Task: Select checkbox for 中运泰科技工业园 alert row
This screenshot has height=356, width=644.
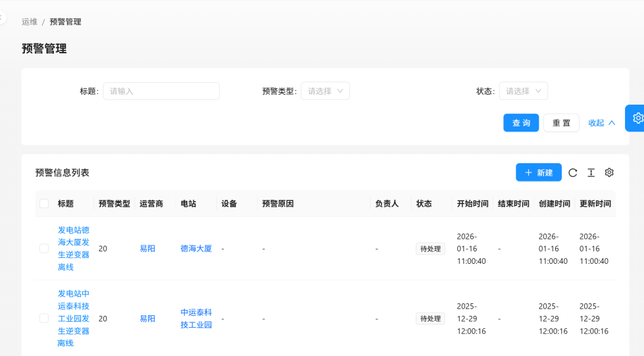Action: [44, 318]
